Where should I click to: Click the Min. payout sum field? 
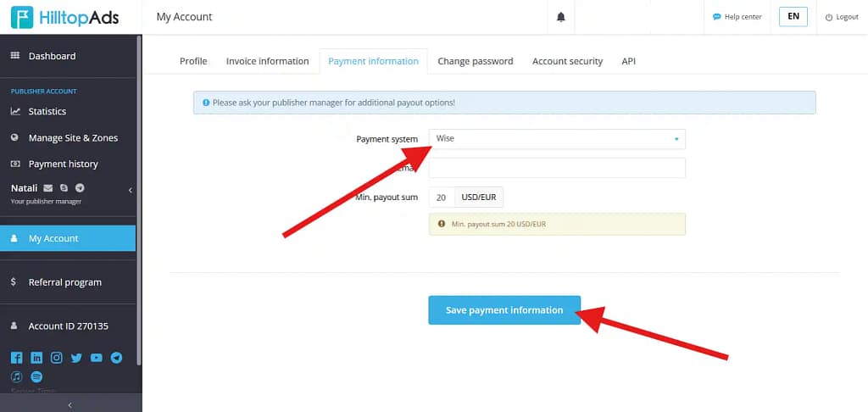(x=442, y=198)
